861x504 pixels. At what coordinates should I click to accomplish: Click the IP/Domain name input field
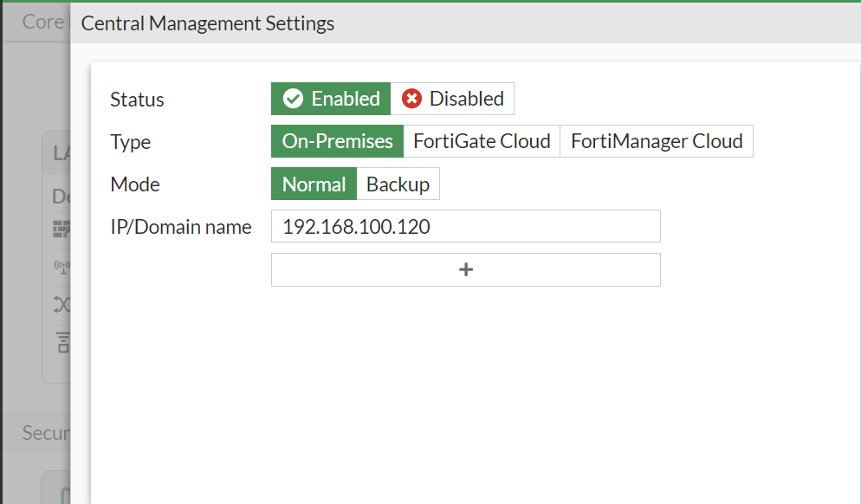(465, 226)
